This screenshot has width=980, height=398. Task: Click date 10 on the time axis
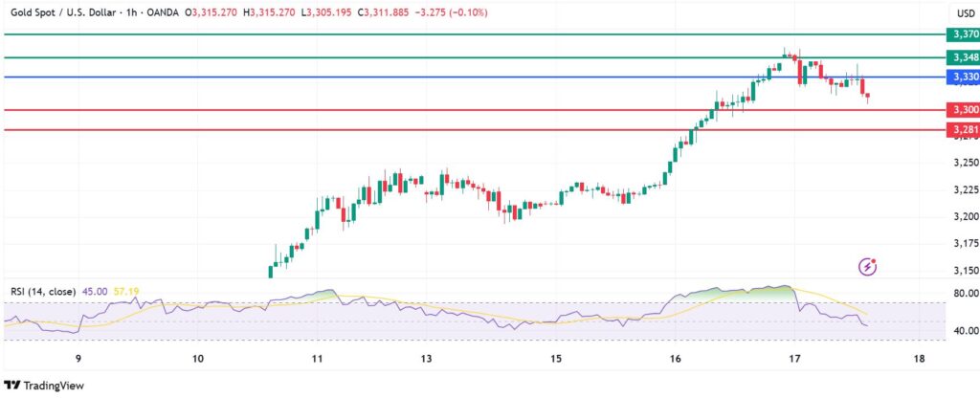tap(197, 359)
